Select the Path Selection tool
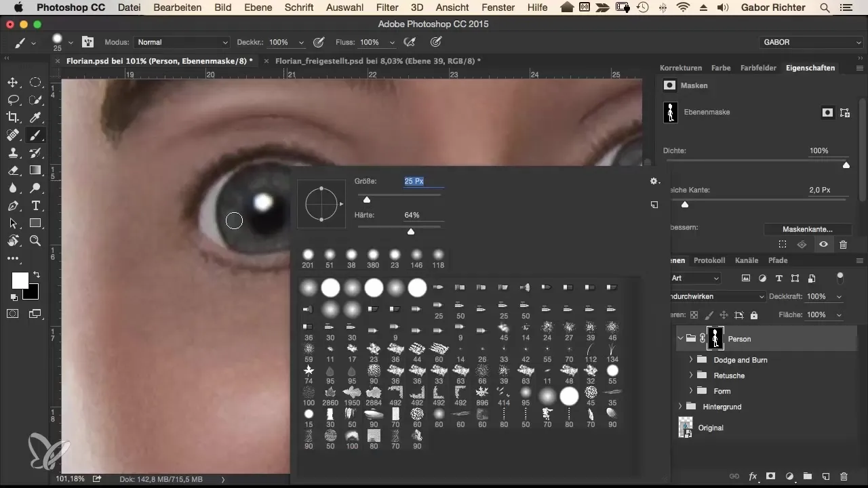This screenshot has width=868, height=488. [x=13, y=224]
